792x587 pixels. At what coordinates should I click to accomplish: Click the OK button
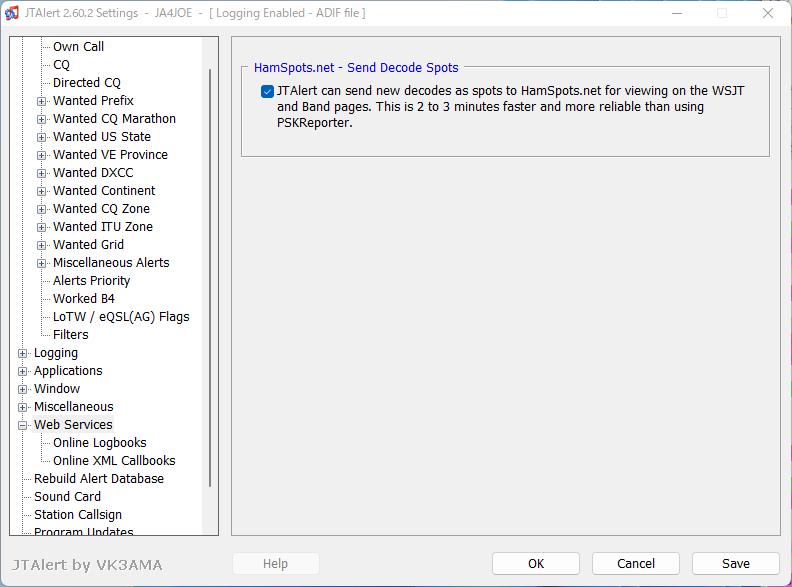[x=536, y=564]
